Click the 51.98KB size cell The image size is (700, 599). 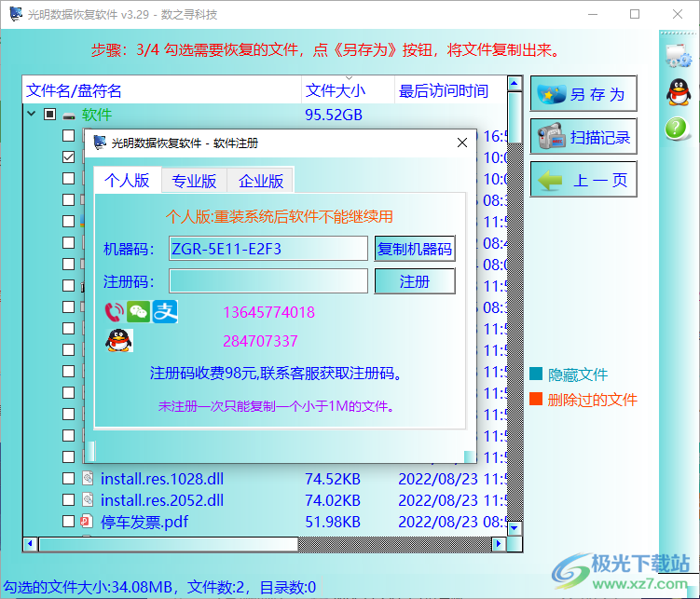[x=333, y=522]
